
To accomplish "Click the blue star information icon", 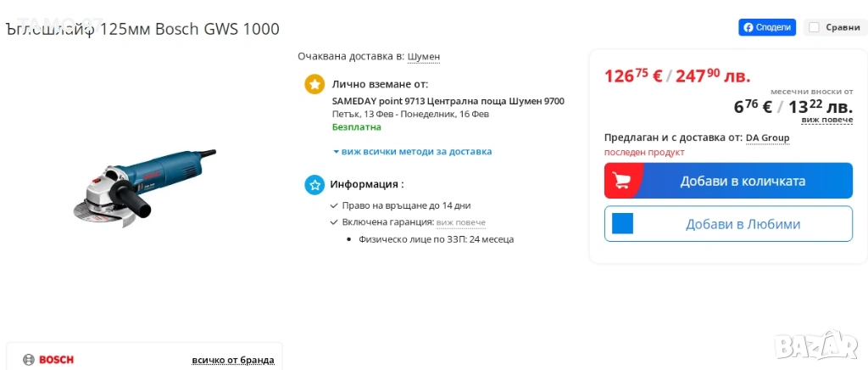I will 314,184.
